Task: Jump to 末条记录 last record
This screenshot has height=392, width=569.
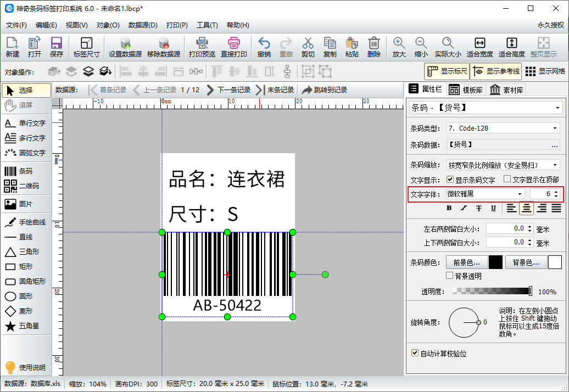Action: pos(275,90)
